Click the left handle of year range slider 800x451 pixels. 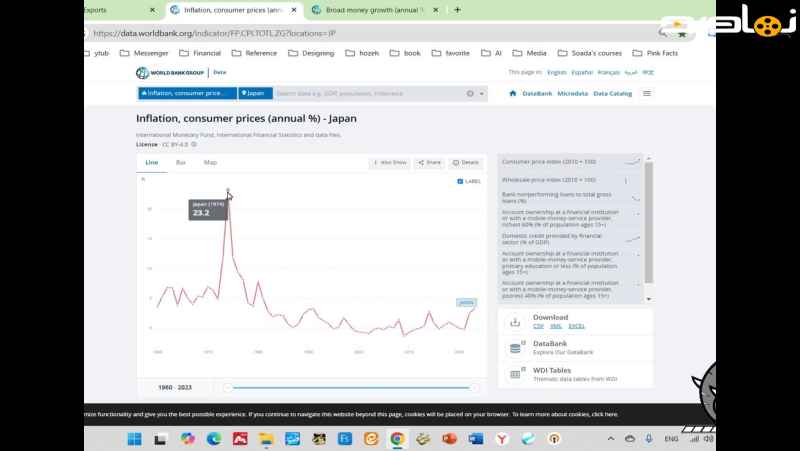(x=228, y=387)
